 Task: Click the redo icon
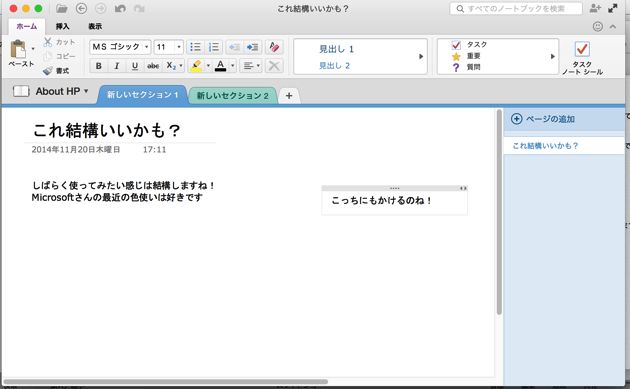click(x=139, y=8)
